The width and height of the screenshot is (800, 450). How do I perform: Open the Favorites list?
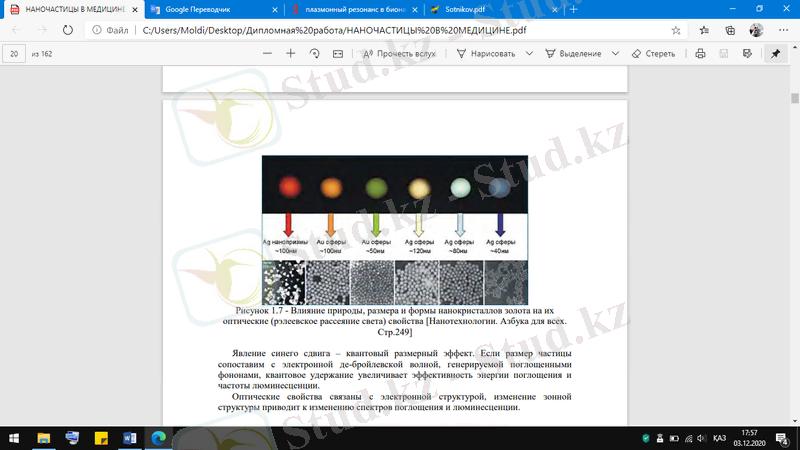pos(704,30)
